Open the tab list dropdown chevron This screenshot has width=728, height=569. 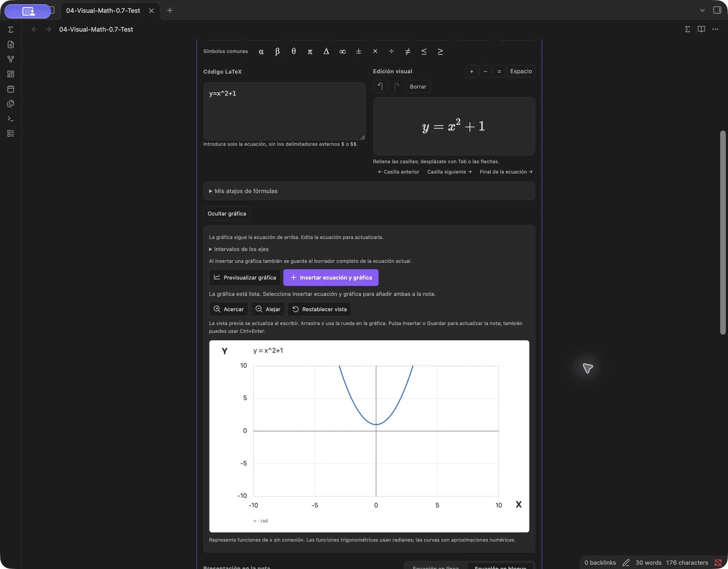tap(702, 10)
